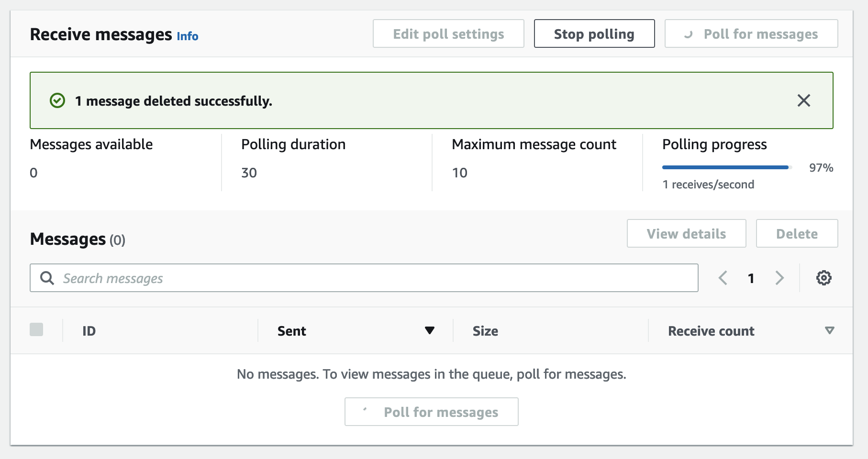
Task: Click View details for messages
Action: click(686, 234)
